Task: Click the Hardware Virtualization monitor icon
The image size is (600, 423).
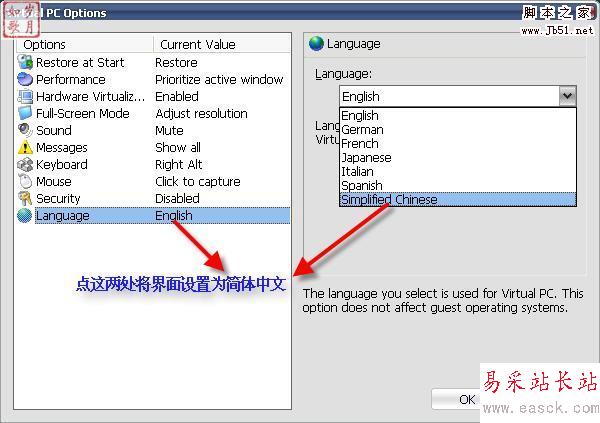Action: click(x=25, y=96)
